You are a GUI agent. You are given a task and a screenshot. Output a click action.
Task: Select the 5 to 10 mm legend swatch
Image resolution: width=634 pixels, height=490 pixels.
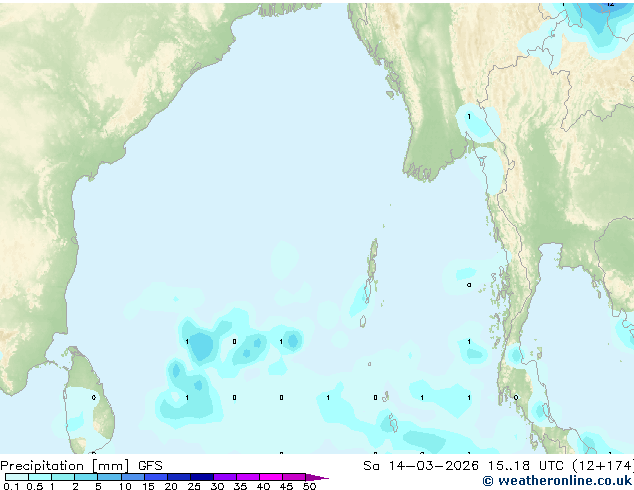click(109, 477)
